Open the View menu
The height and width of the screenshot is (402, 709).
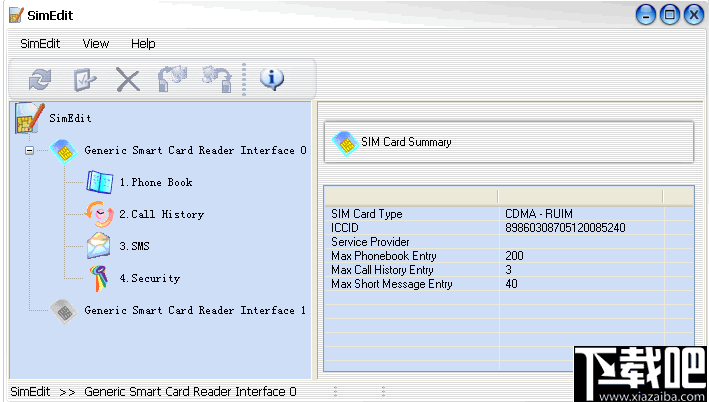[96, 44]
